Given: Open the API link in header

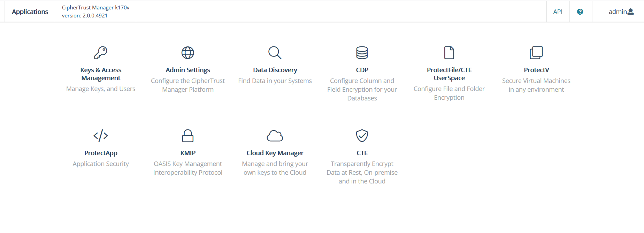Looking at the screenshot, I should 558,12.
